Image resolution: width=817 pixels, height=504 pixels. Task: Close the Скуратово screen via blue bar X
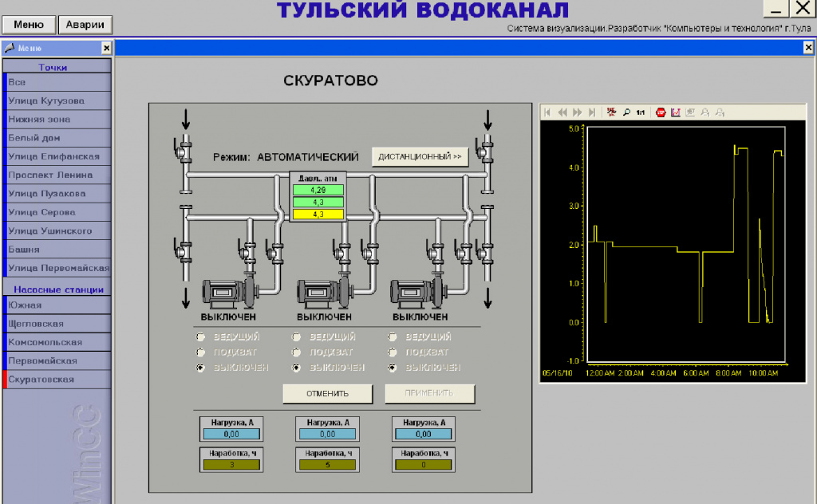(x=808, y=48)
